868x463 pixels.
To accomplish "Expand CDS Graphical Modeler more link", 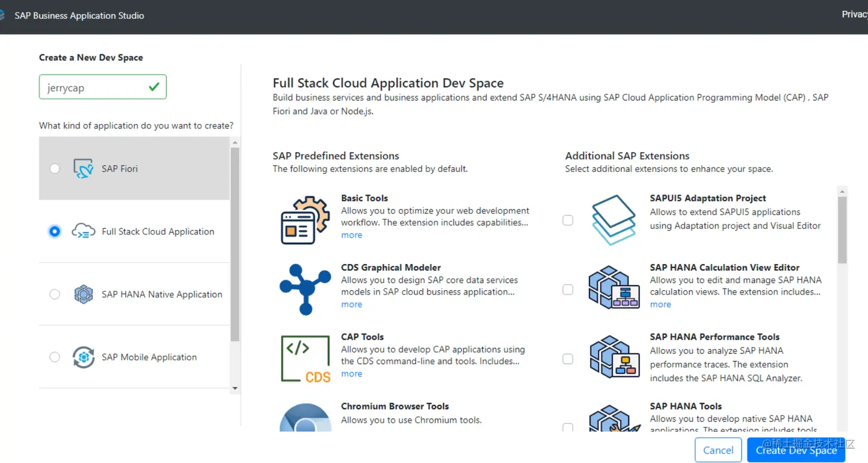I will (351, 305).
